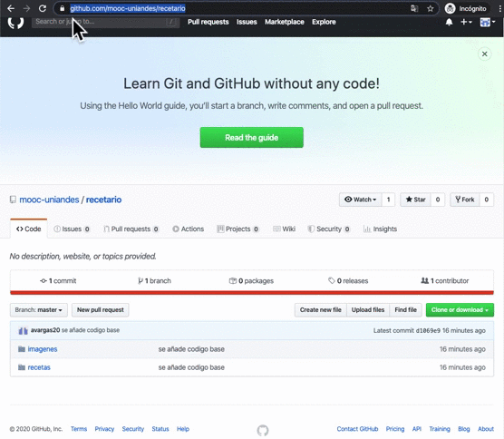View 0 releases

348,281
